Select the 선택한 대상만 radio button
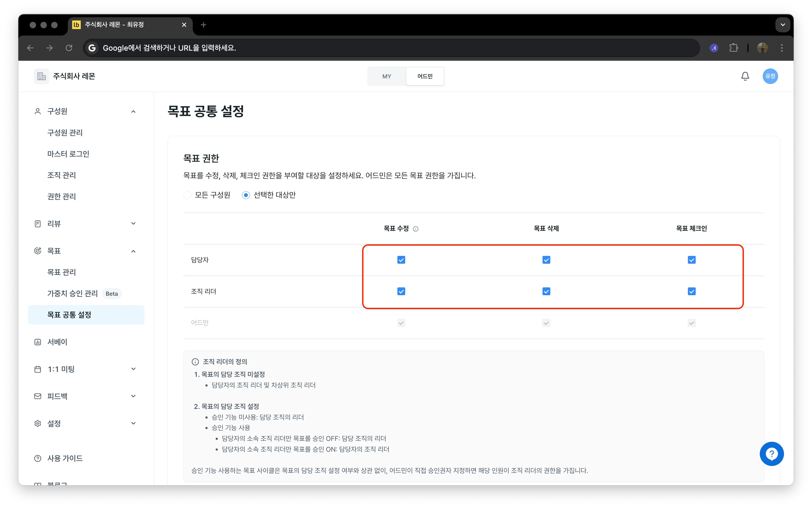The height and width of the screenshot is (508, 812). pos(246,195)
